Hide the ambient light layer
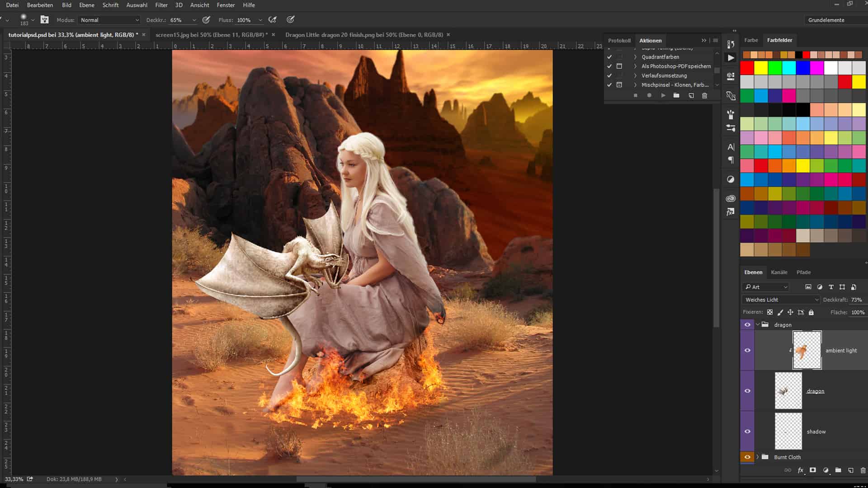868x488 pixels. coord(747,350)
